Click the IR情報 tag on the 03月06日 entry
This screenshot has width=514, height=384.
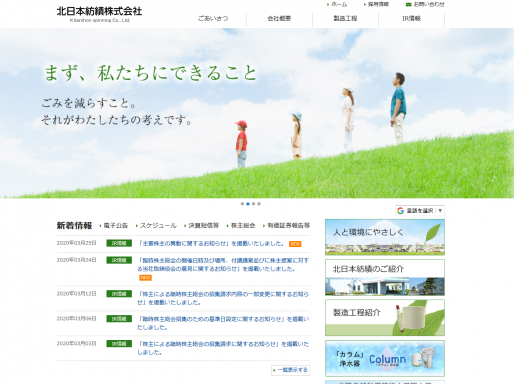[x=119, y=319]
